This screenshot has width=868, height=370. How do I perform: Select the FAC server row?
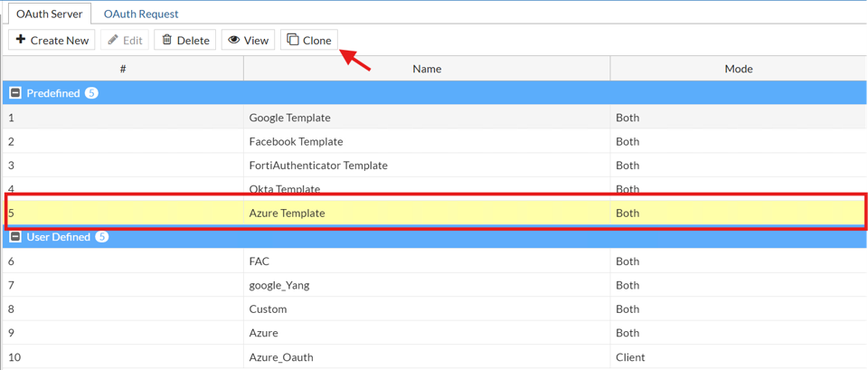tap(259, 261)
